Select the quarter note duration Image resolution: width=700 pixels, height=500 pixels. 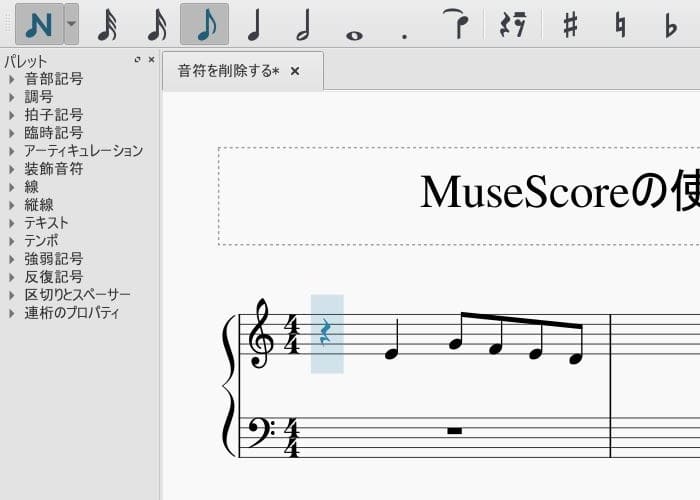click(x=254, y=24)
